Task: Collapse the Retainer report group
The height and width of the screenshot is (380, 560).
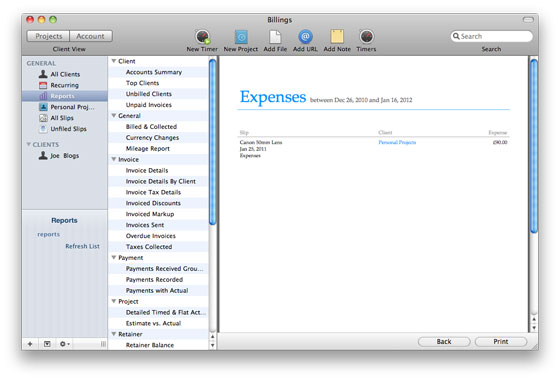Action: 114,334
